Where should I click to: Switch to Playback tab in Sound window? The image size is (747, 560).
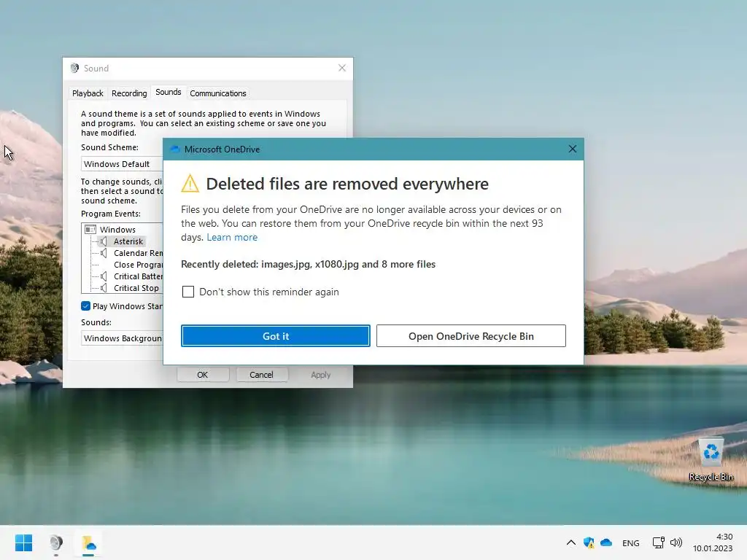point(88,93)
